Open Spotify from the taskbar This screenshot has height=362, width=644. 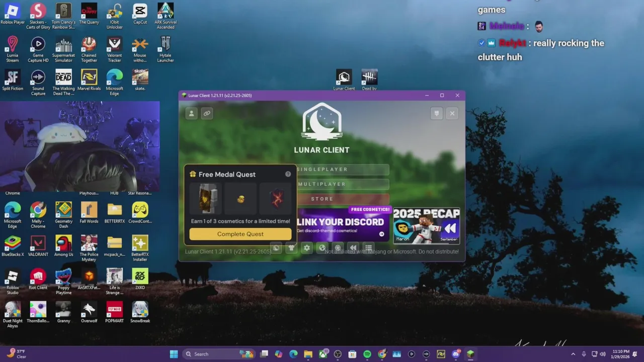click(x=367, y=354)
